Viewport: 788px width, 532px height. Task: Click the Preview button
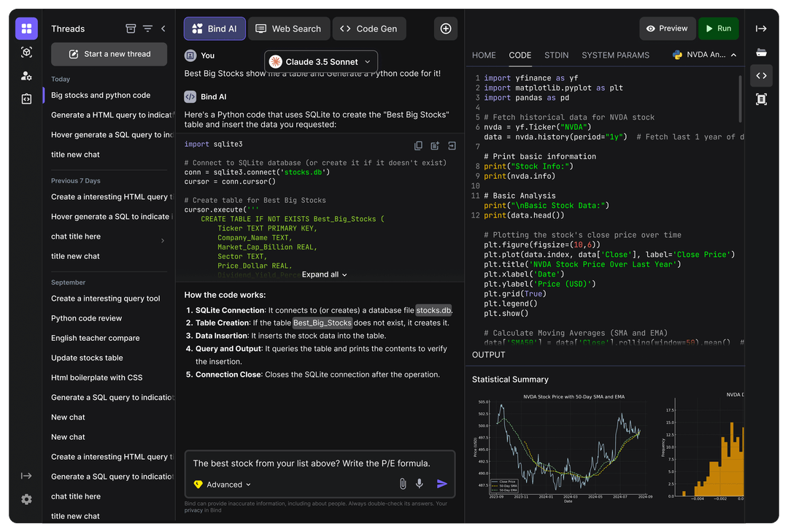click(668, 28)
